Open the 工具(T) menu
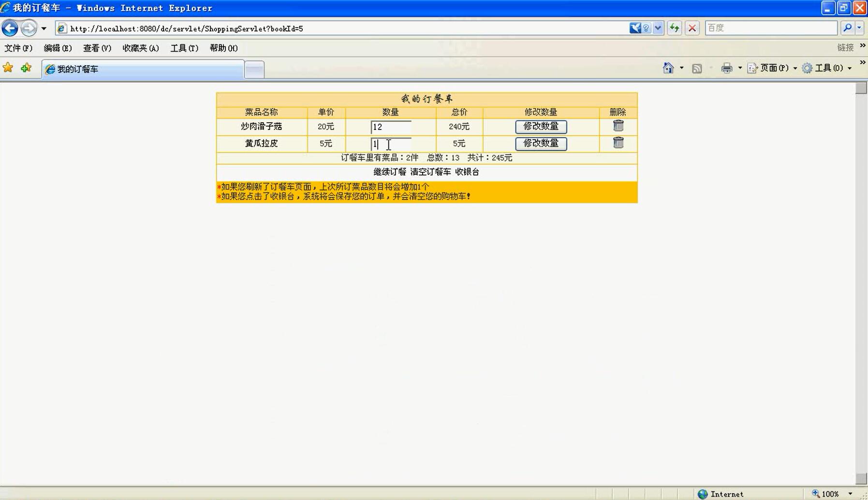Viewport: 868px width, 500px height. [x=184, y=48]
